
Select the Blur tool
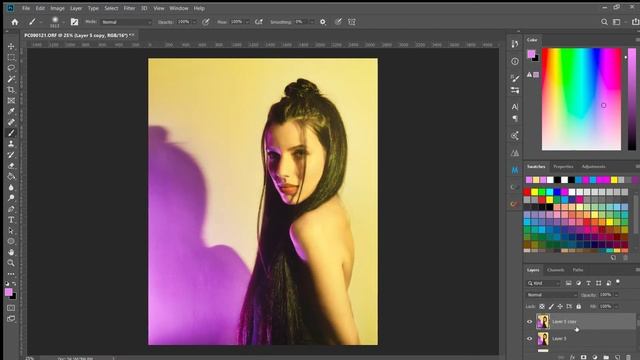pyautogui.click(x=11, y=187)
